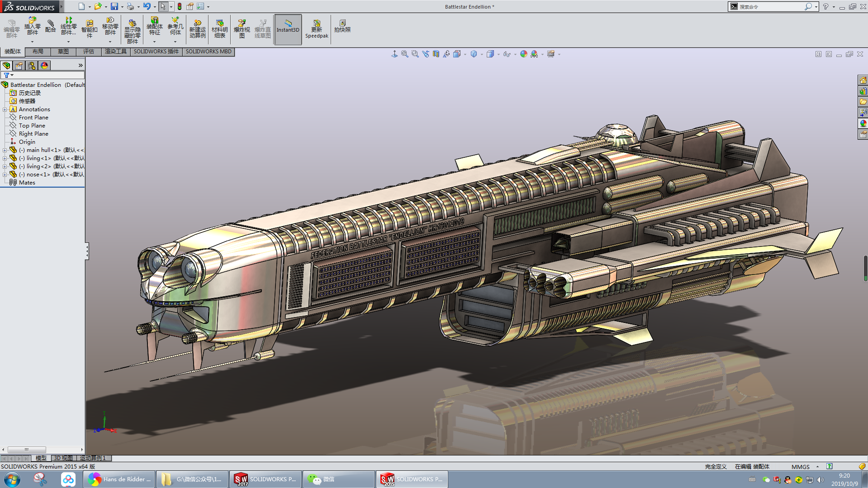Open Assembly Features (装配体特征) tool
868x488 pixels.
click(155, 26)
